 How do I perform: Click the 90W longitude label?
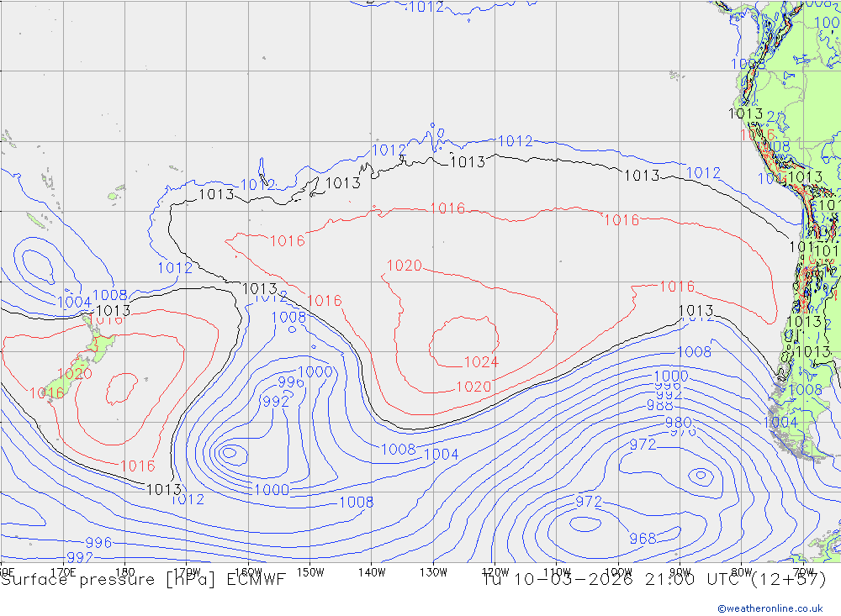coord(680,572)
